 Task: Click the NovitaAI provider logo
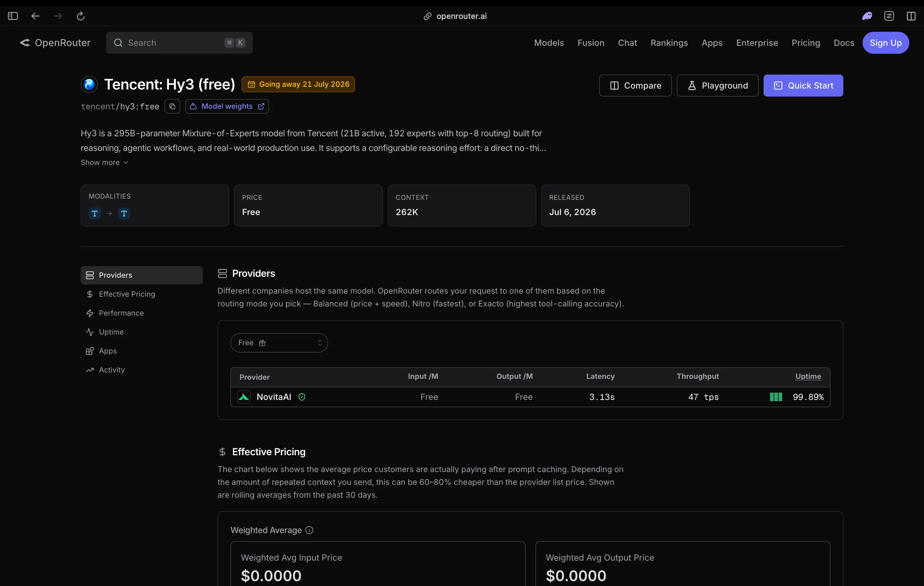pyautogui.click(x=244, y=397)
